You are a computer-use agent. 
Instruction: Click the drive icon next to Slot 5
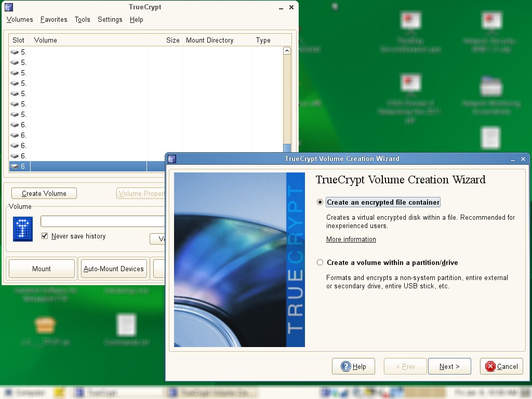coord(14,52)
